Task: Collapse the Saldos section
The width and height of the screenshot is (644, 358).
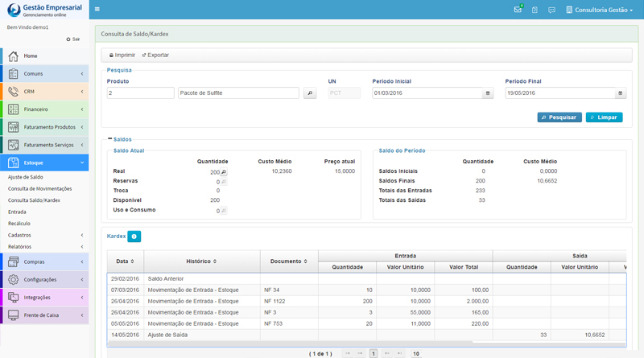Action: point(109,139)
